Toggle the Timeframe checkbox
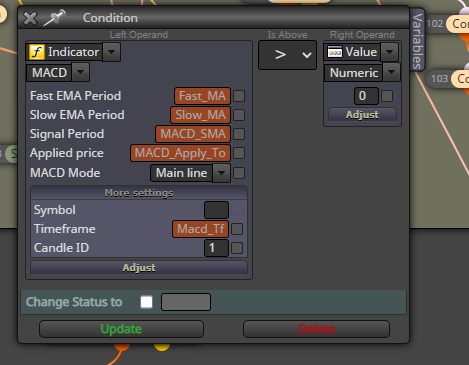Viewport: 469px width, 365px height. [237, 229]
